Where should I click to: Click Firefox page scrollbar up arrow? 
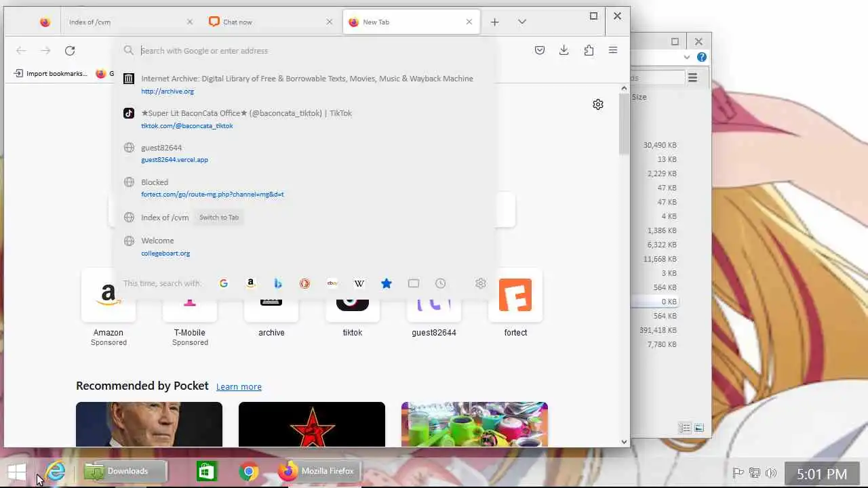(x=625, y=89)
